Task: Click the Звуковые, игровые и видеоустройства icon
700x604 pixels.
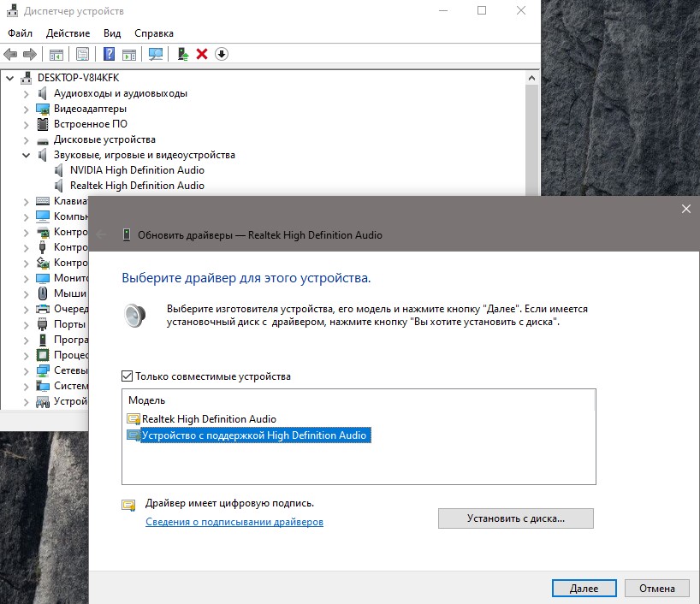Action: point(43,155)
